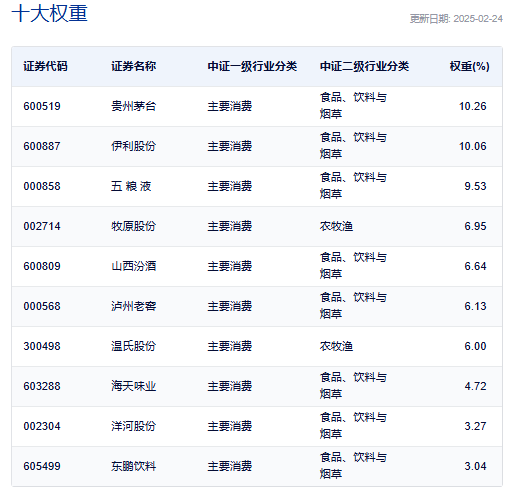514x502 pixels.
Task: Click 主要消费 in the 山西汾酒 row
Action: (230, 266)
